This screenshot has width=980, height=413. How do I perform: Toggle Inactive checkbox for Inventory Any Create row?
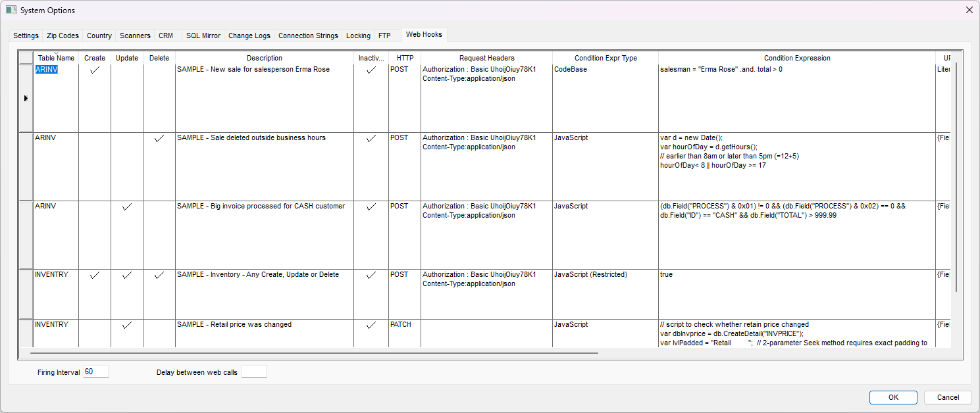(371, 275)
